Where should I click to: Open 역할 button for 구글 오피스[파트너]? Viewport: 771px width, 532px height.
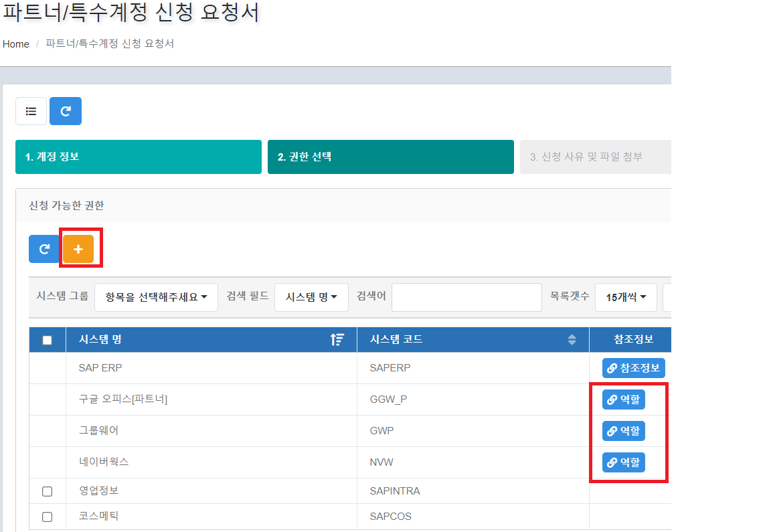pos(624,400)
